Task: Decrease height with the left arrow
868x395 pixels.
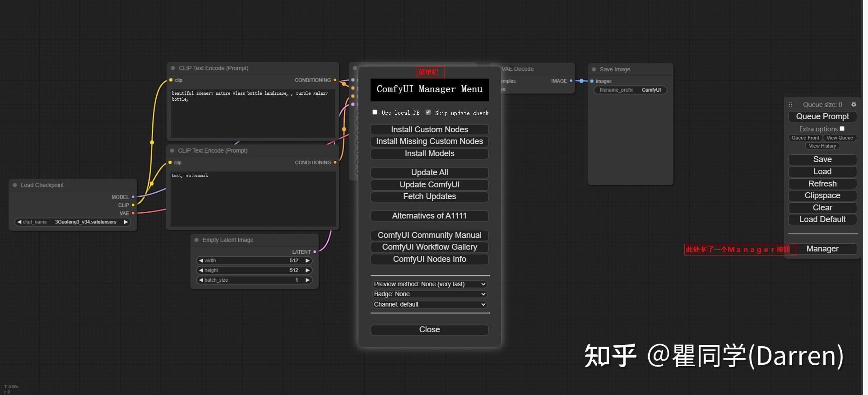Action: click(201, 270)
